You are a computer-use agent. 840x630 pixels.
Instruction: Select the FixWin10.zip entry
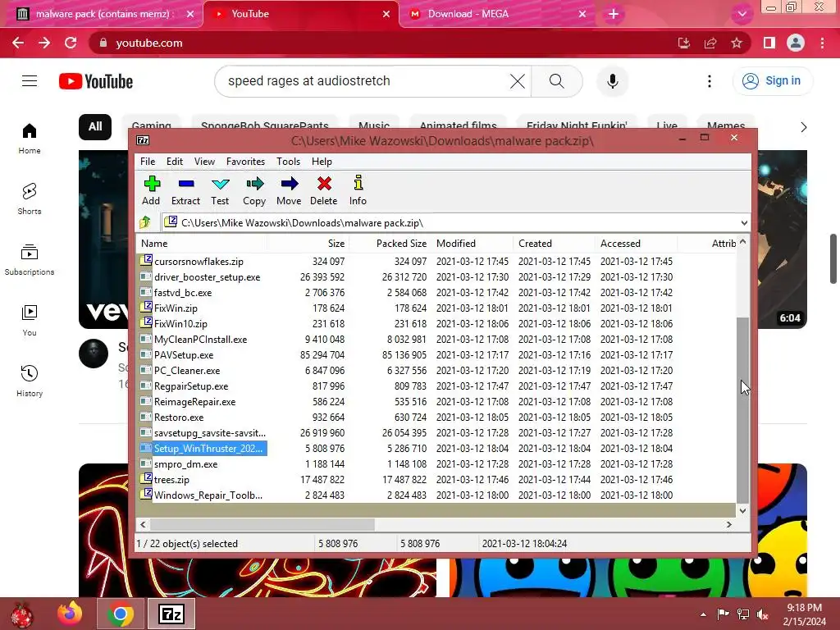(x=180, y=323)
